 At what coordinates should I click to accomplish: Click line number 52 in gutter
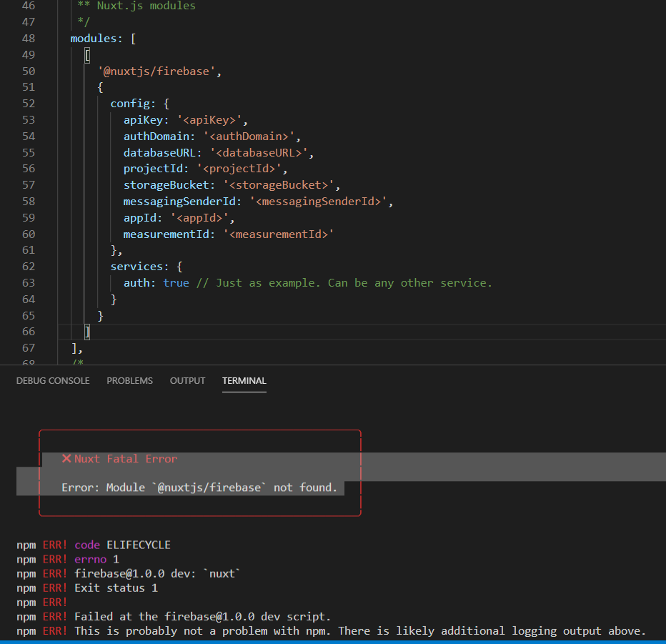[29, 104]
